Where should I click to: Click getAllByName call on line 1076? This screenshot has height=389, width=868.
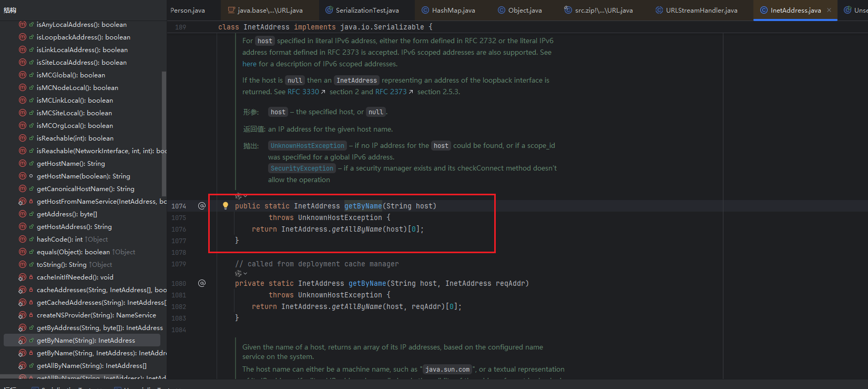coord(356,229)
